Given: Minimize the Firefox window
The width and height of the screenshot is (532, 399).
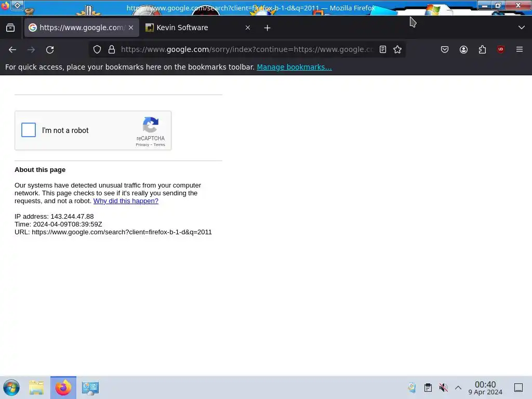Looking at the screenshot, I should (485, 5).
